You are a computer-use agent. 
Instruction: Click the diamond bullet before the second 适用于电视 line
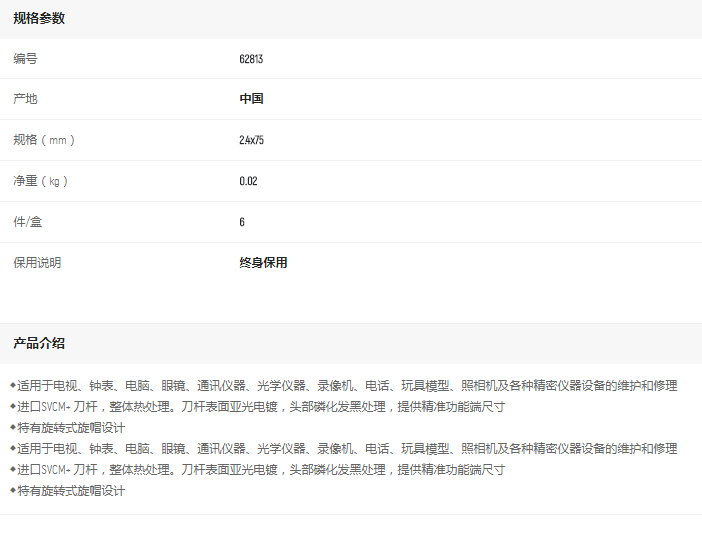click(x=13, y=448)
